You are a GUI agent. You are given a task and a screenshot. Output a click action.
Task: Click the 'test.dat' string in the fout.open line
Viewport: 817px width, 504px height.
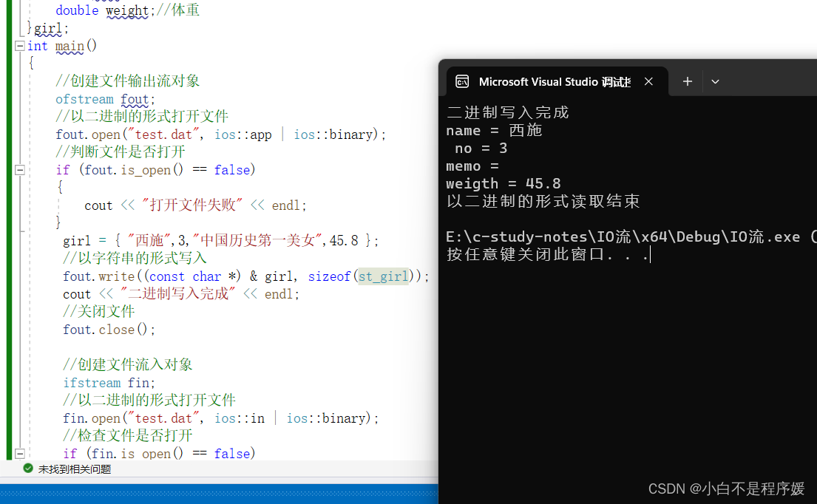tap(163, 134)
